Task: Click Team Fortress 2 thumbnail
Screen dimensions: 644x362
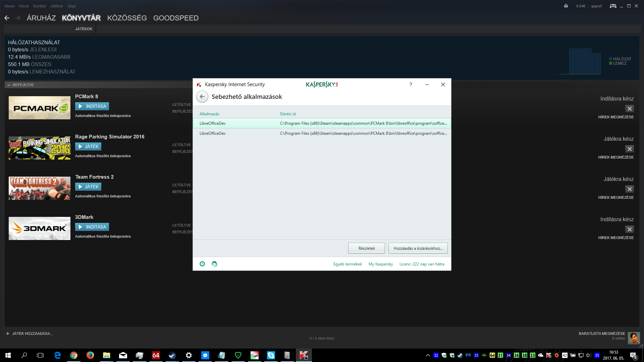Action: pyautogui.click(x=40, y=188)
